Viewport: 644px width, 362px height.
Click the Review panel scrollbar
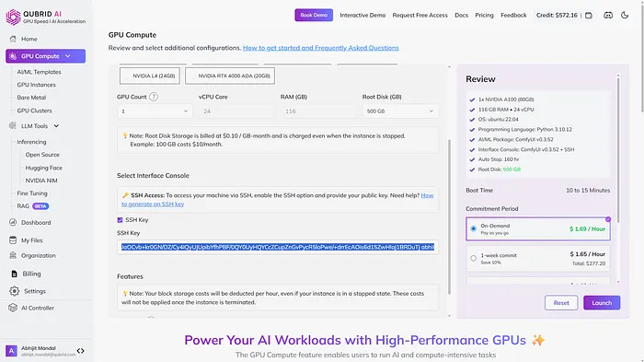click(618, 150)
